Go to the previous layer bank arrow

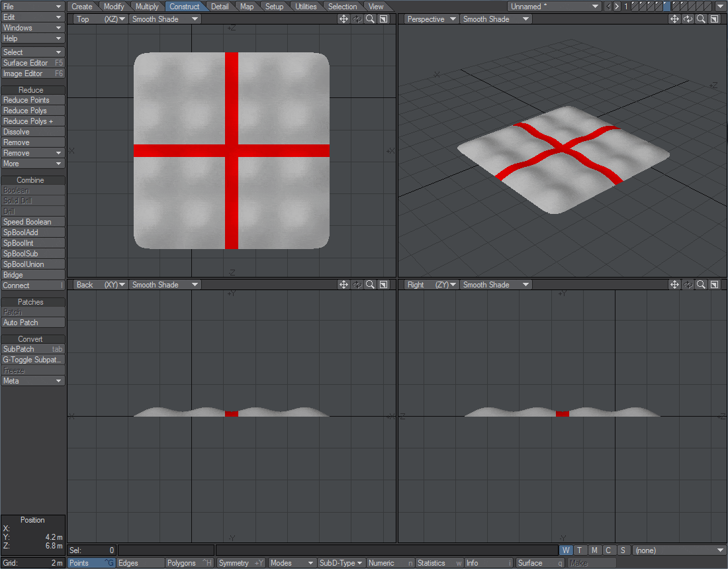(608, 7)
